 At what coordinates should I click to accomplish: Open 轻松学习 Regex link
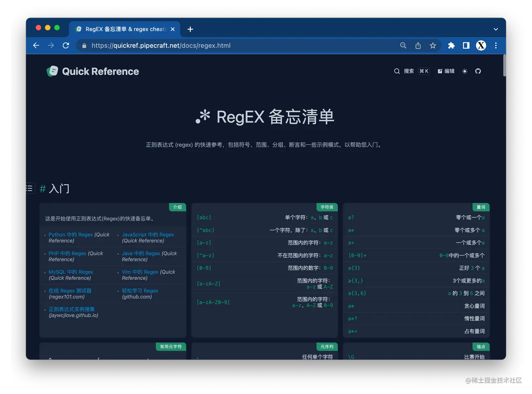[140, 290]
